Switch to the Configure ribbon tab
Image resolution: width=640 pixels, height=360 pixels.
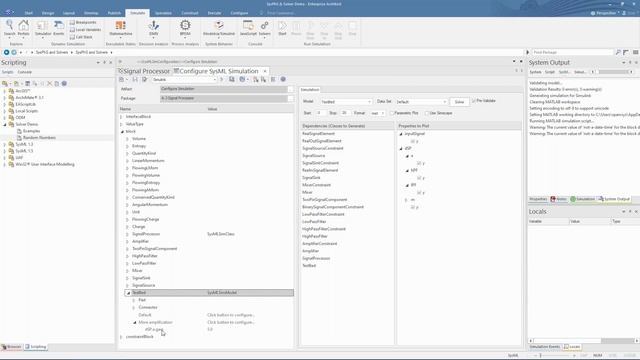coord(239,13)
